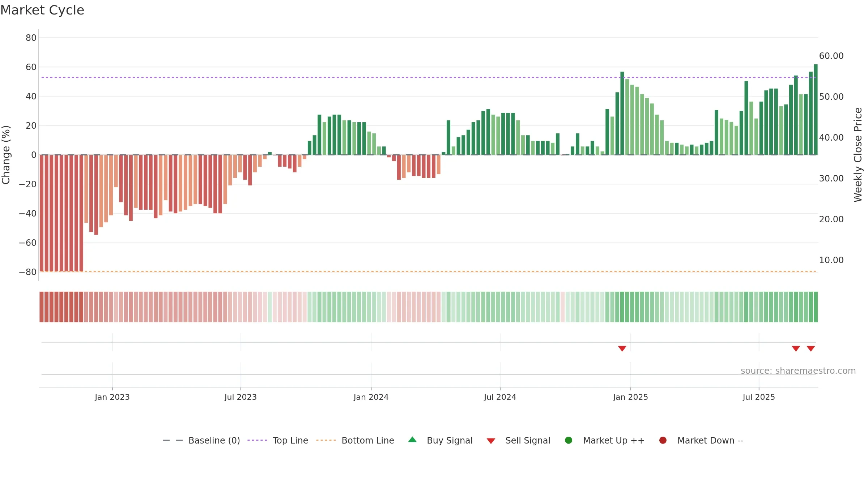Click the Jan 2023 axis label

(x=112, y=397)
